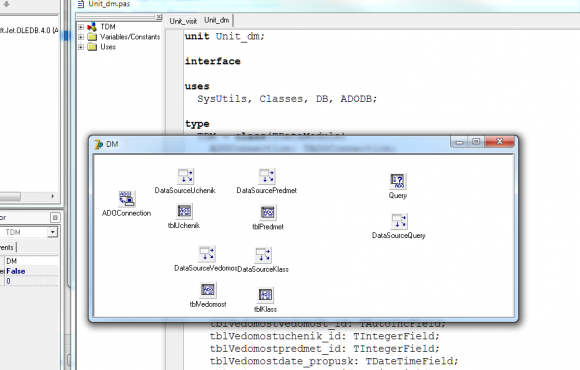Switch to the Unit_dm editor tab
This screenshot has height=370, width=580.
click(x=217, y=20)
